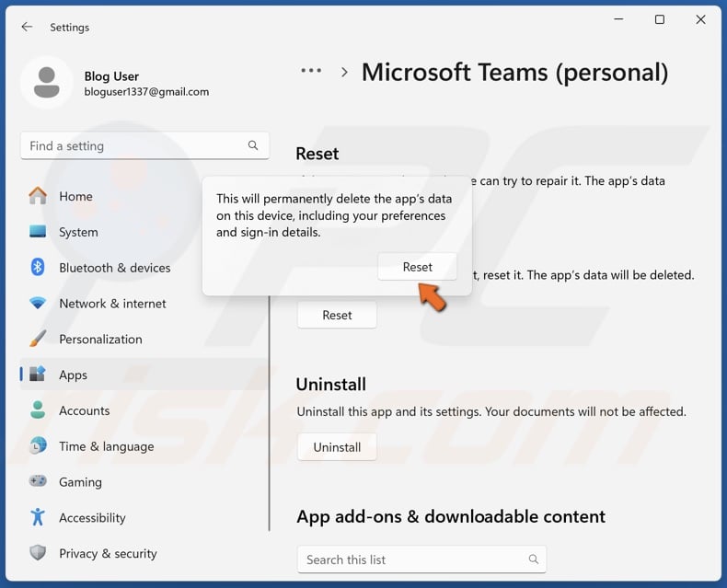Click the search magnifier in Find a setting

(x=253, y=145)
